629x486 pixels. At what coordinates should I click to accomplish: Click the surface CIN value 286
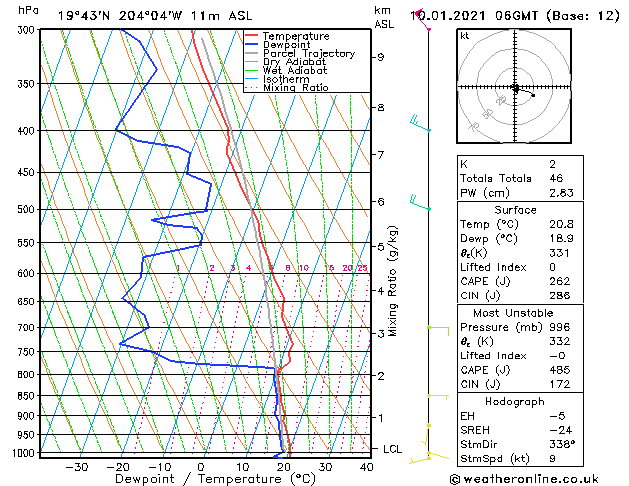tap(560, 296)
